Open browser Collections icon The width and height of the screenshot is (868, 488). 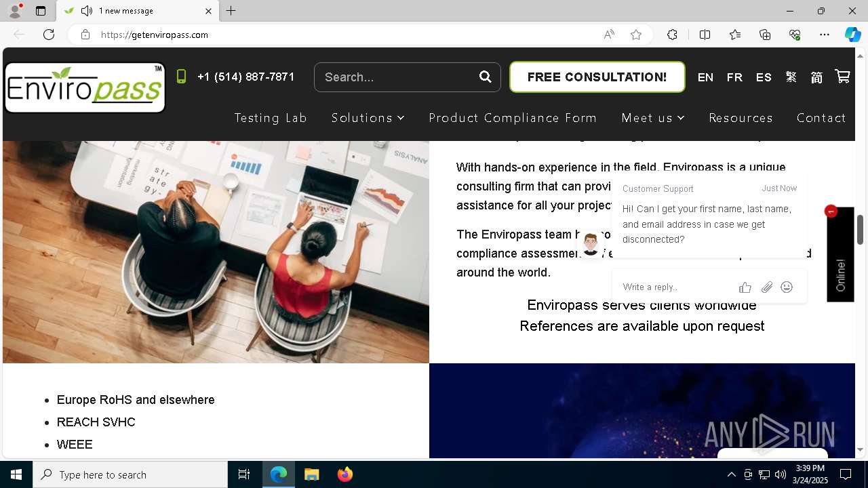[765, 35]
